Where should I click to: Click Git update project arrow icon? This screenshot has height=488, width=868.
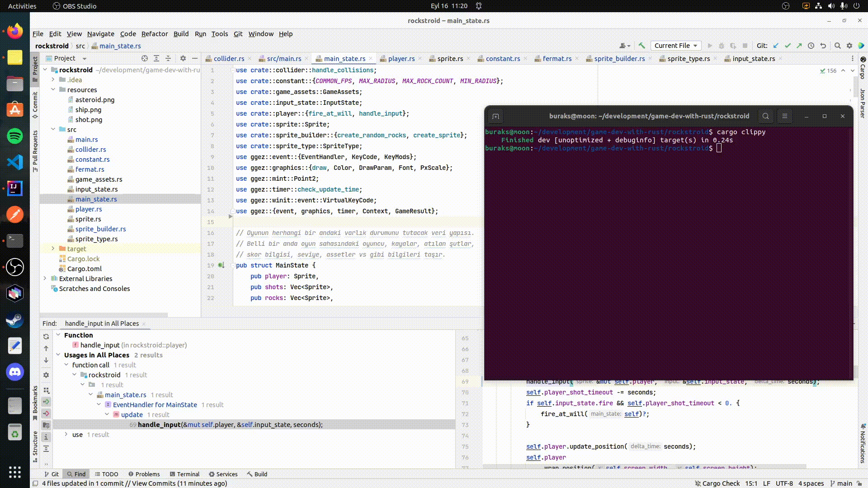point(776,46)
